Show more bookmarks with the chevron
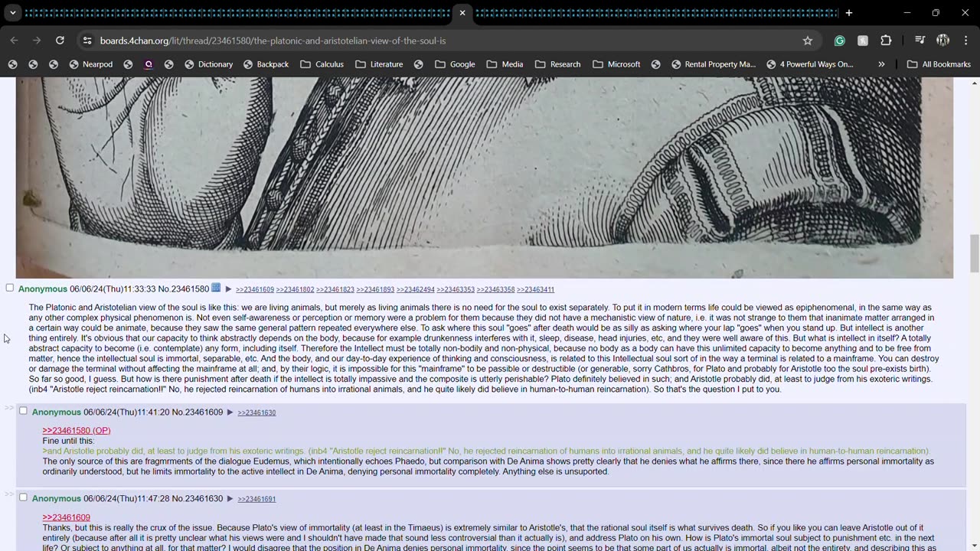Viewport: 980px width, 551px height. click(881, 64)
